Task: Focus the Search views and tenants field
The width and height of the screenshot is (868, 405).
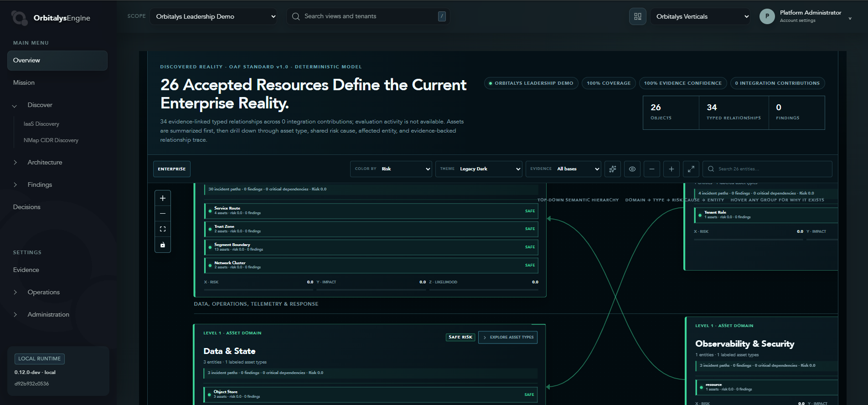Action: (x=368, y=16)
